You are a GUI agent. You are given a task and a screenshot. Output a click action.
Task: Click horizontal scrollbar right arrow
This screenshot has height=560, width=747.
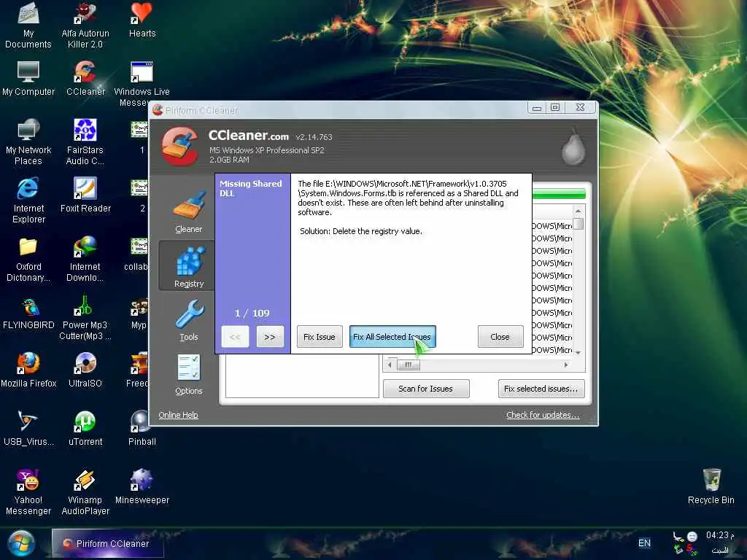click(566, 365)
